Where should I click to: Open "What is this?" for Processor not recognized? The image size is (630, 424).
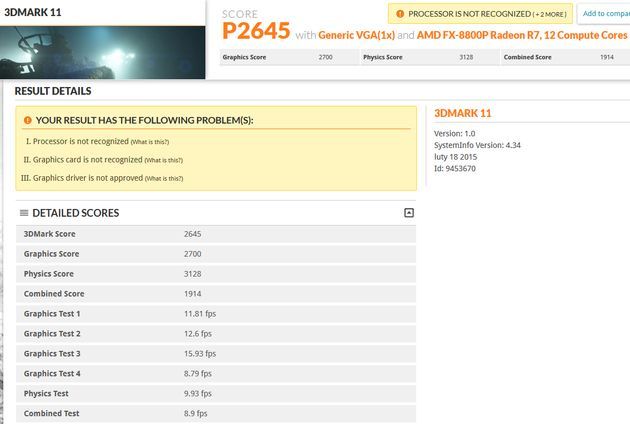[150, 142]
